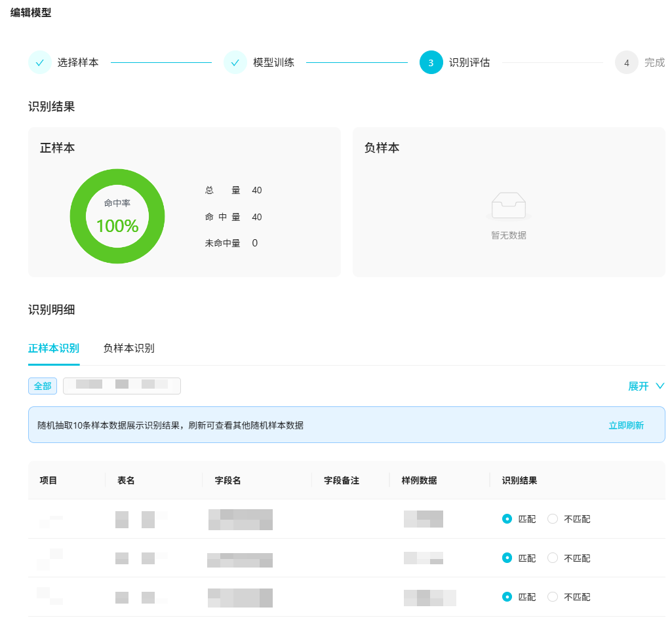Click the 项目 column header
This screenshot has height=618, width=672.
point(49,480)
